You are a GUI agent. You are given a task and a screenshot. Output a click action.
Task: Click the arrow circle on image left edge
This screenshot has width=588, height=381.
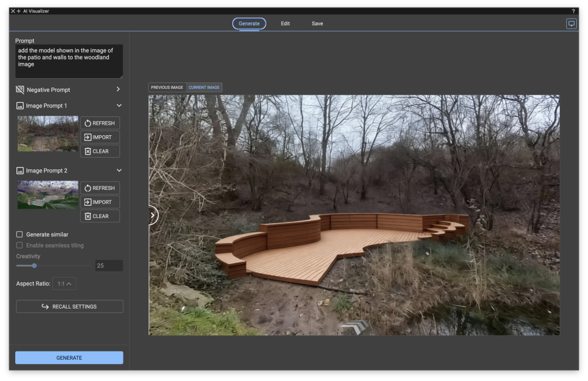click(x=152, y=215)
